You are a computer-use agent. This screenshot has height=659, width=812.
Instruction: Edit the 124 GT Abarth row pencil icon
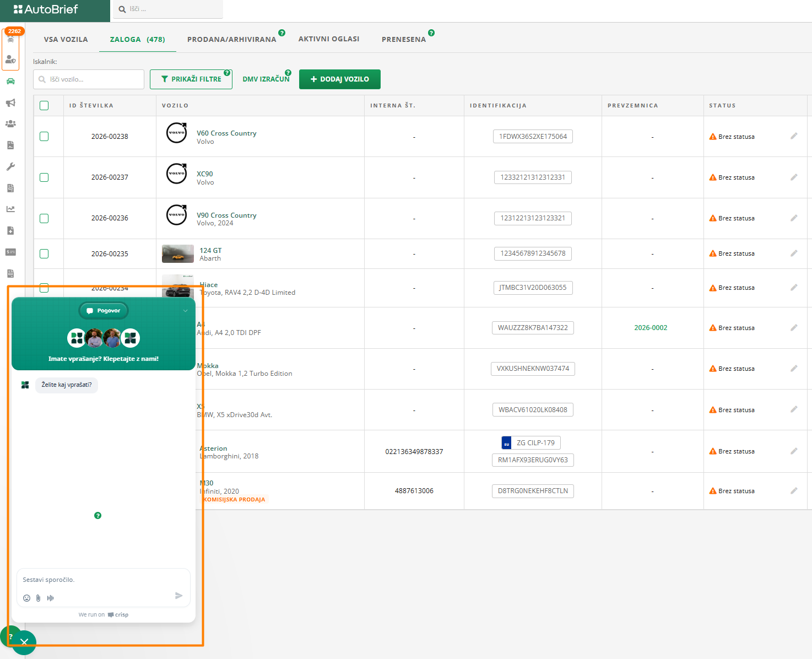point(794,253)
